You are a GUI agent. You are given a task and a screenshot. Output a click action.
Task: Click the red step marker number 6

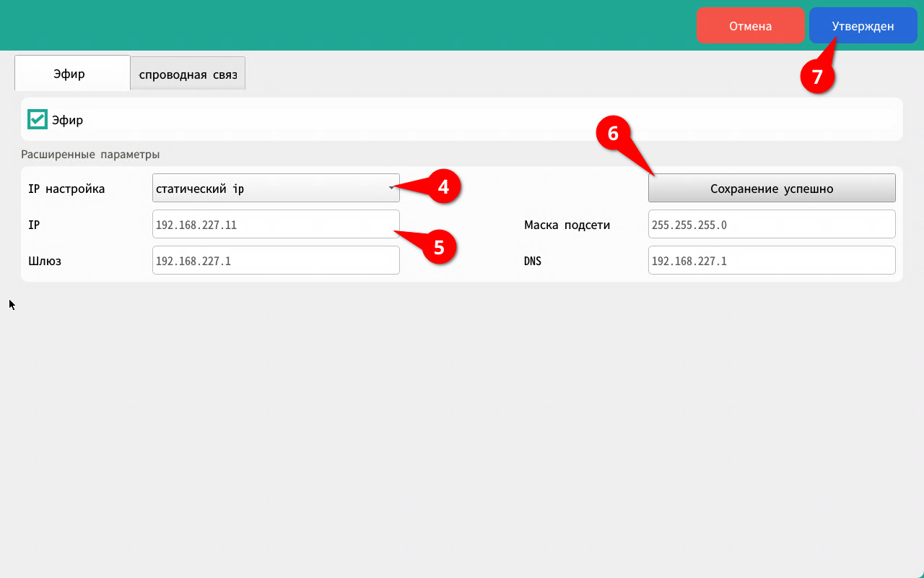tap(613, 134)
